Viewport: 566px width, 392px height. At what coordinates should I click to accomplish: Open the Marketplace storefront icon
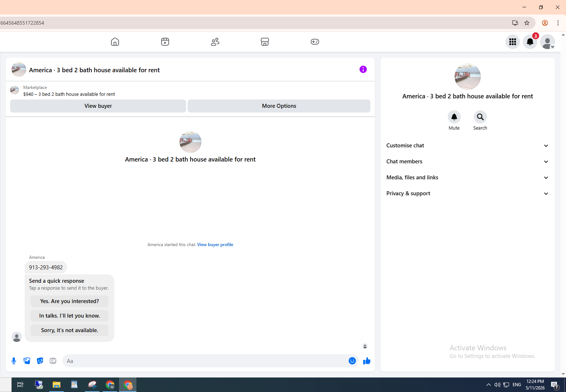265,42
